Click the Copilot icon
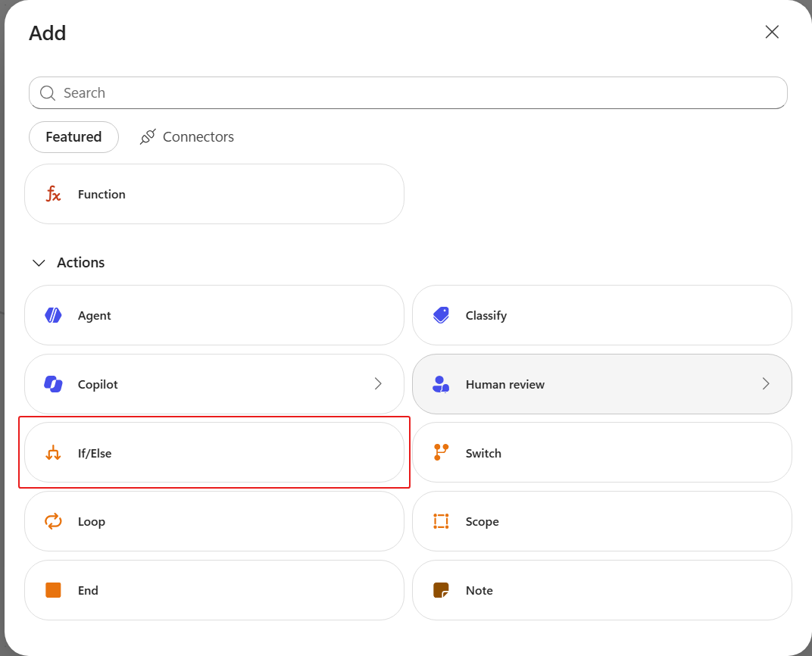812x656 pixels. click(x=53, y=383)
